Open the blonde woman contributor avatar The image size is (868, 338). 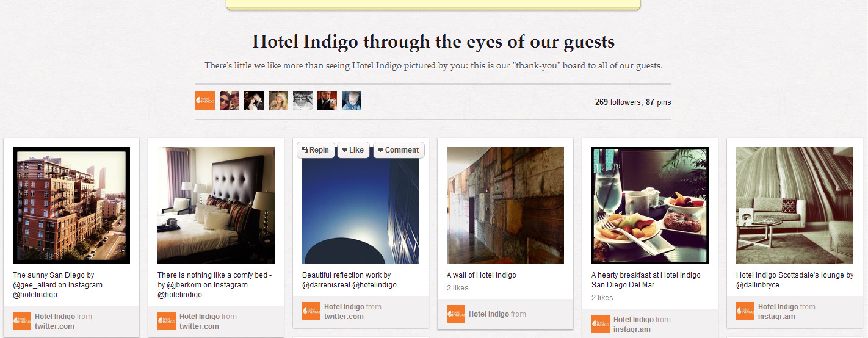[x=278, y=101]
